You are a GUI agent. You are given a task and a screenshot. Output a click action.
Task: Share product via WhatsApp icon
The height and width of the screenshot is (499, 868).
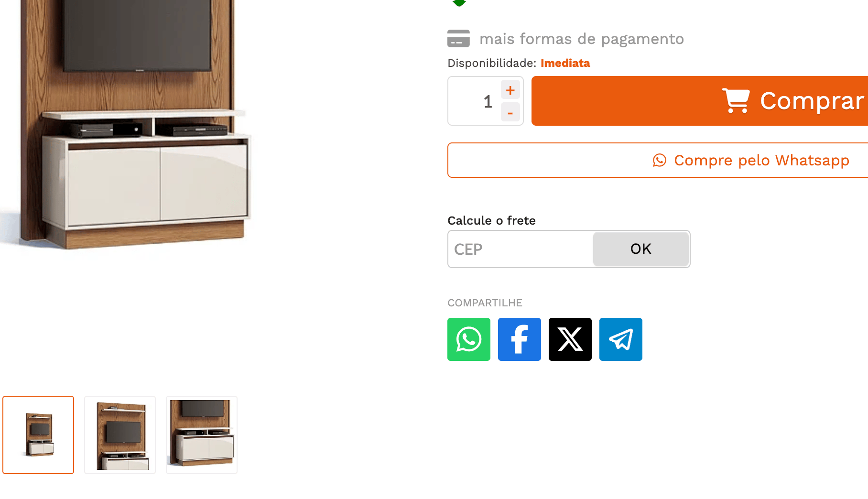[x=468, y=339]
